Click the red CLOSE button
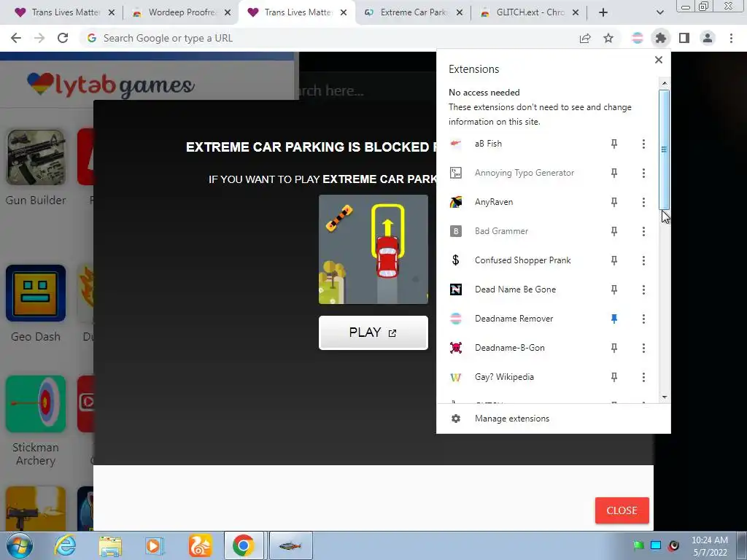747x560 pixels. pyautogui.click(x=622, y=510)
